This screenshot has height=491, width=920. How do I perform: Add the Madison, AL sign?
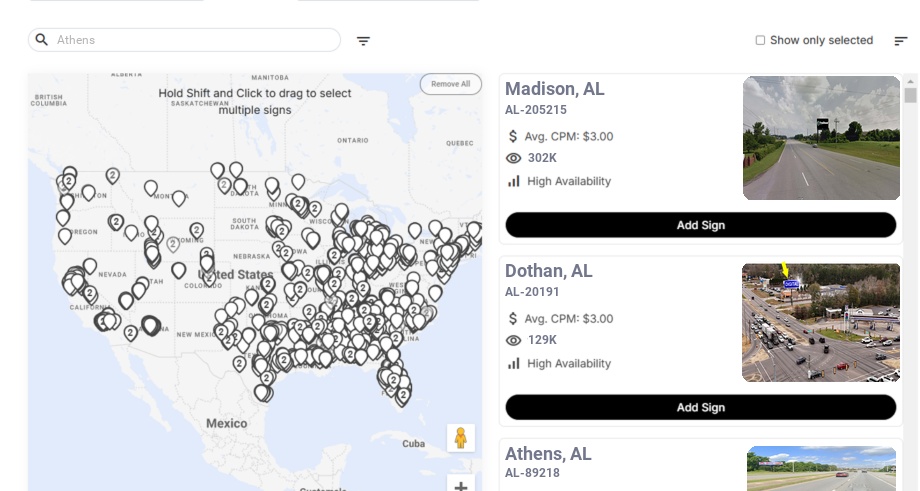[x=700, y=225]
